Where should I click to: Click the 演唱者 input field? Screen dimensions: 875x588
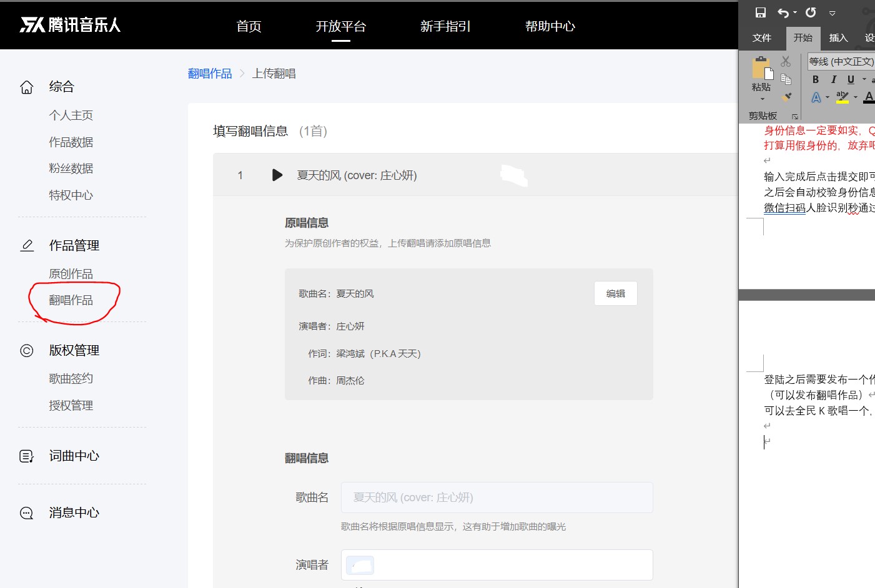(x=497, y=565)
